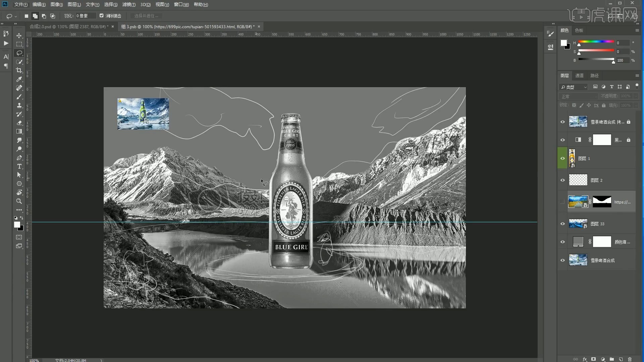This screenshot has width=644, height=362.
Task: Select the Quick Selection tool
Action: (19, 62)
